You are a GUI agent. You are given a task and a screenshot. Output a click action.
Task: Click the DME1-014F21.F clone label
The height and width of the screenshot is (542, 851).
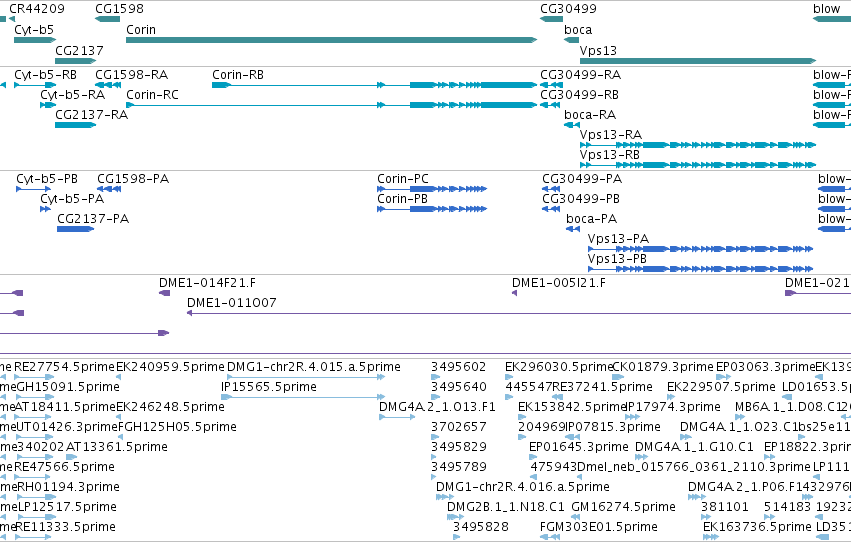(x=207, y=283)
